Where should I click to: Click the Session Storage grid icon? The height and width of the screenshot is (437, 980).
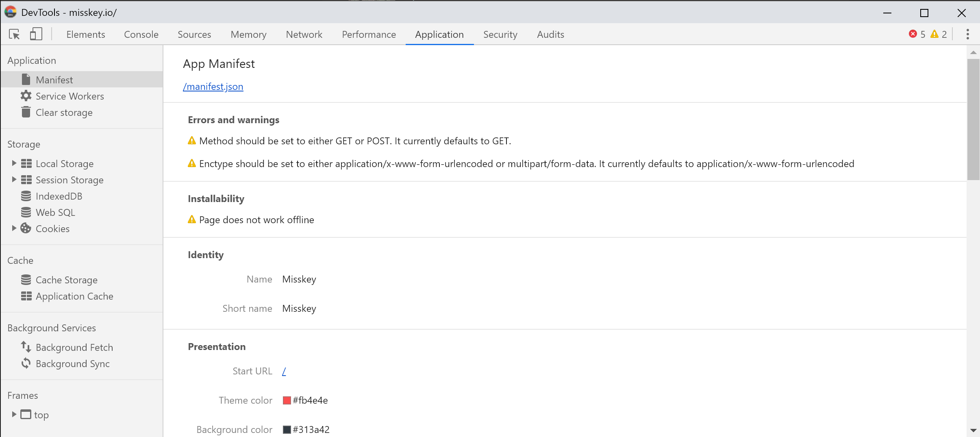tap(26, 180)
